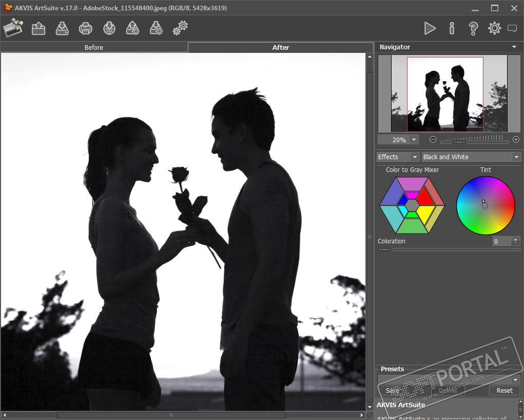Reset settings with the Reset button
This screenshot has width=524, height=420.
pyautogui.click(x=504, y=391)
